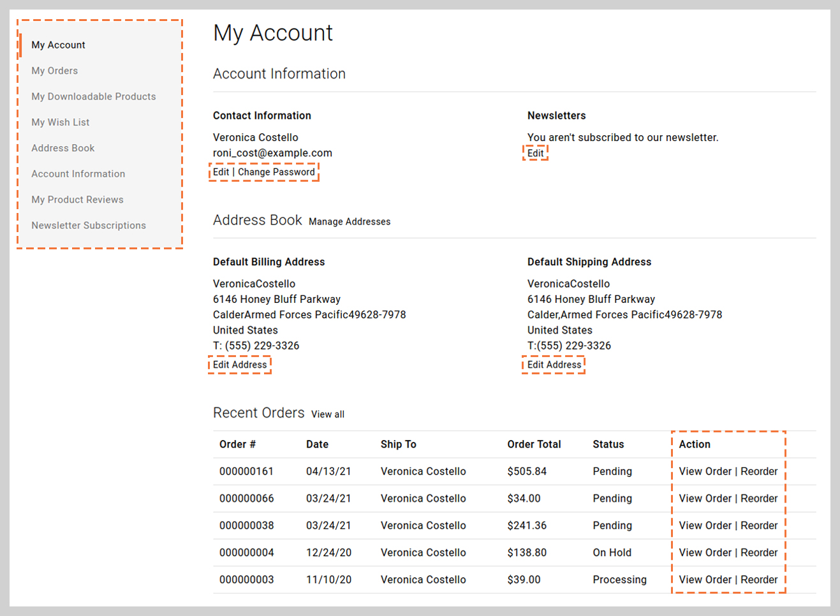This screenshot has height=616, width=840.
Task: View order 000000038
Action: click(x=705, y=525)
